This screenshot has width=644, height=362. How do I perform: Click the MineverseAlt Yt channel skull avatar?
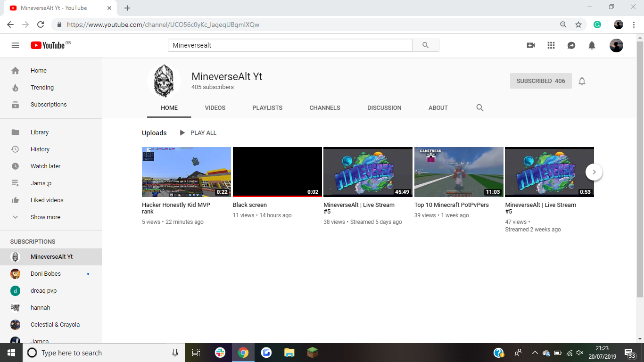pos(164,81)
